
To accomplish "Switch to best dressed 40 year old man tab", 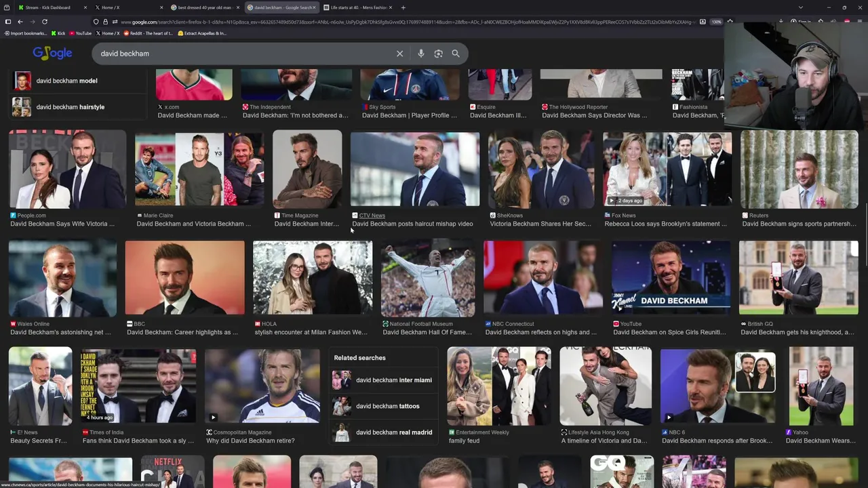I will pyautogui.click(x=205, y=7).
